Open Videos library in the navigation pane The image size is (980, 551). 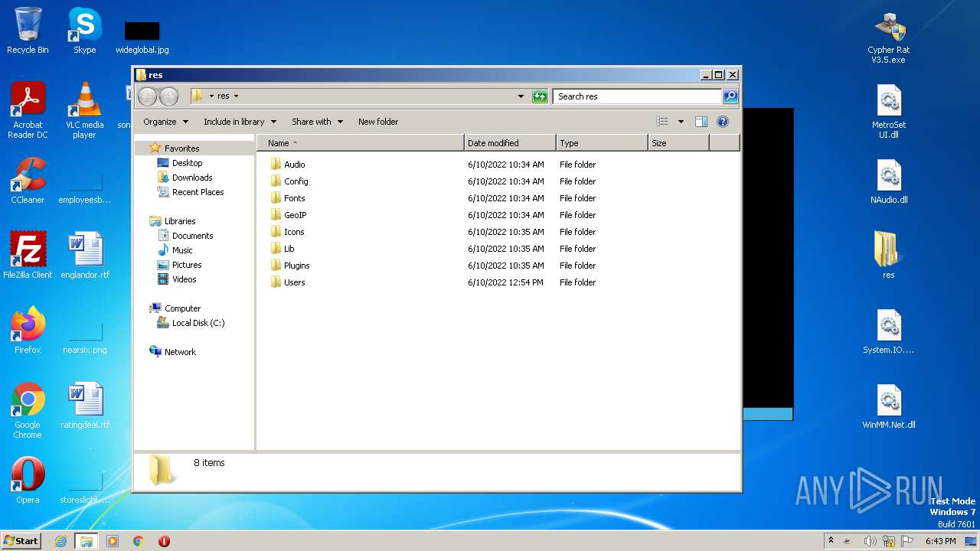[184, 279]
